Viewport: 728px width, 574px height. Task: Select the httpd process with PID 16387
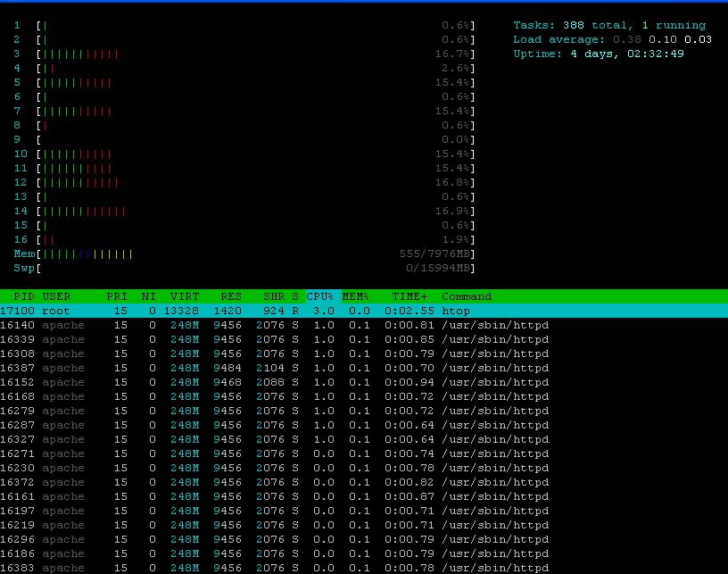(268, 368)
